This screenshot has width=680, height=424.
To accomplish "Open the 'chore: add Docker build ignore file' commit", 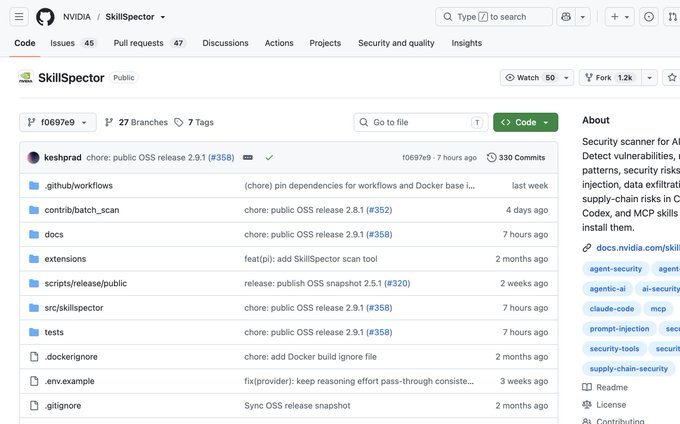I will click(310, 357).
